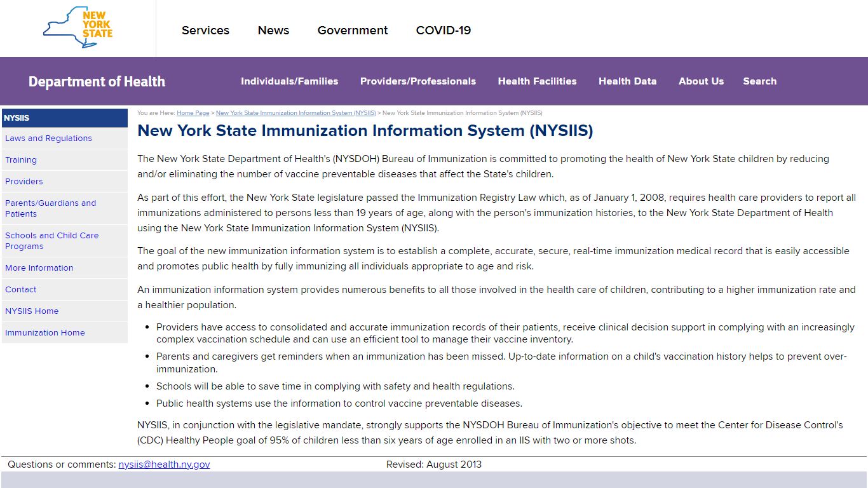Viewport: 868px width, 488px height.
Task: Click 'You are Here:' breadcrumb label
Action: [x=156, y=113]
